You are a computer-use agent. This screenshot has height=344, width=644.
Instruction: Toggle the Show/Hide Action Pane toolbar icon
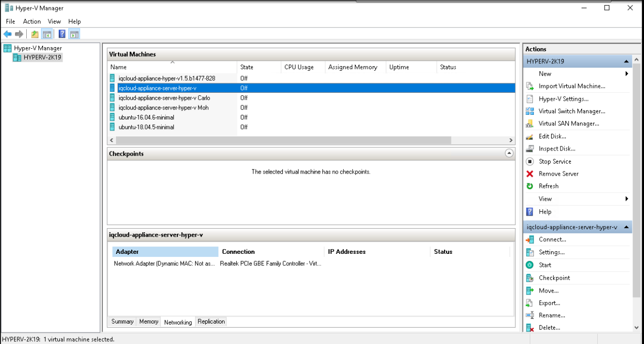[75, 34]
